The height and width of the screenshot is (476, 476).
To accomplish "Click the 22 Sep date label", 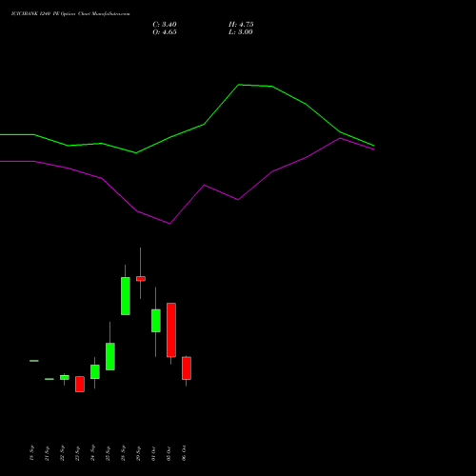I will 62,453.
